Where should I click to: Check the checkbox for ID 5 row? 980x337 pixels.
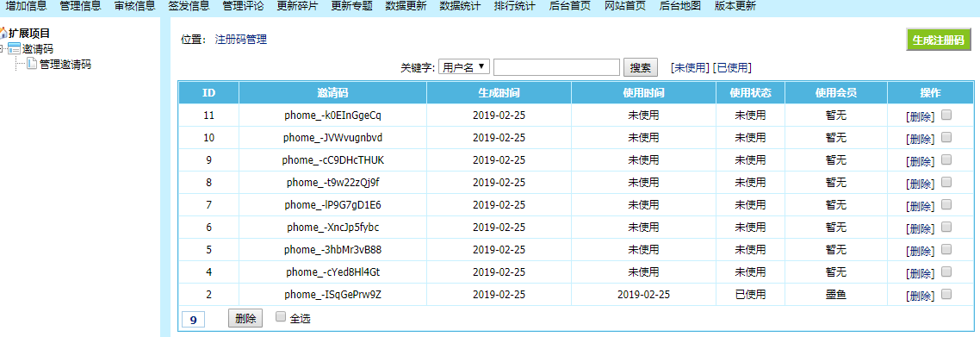[x=946, y=249]
